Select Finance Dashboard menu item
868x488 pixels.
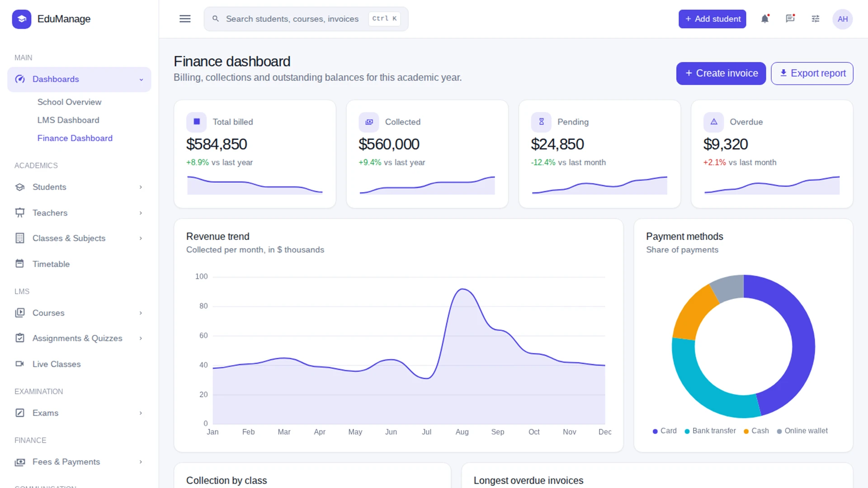click(x=75, y=138)
